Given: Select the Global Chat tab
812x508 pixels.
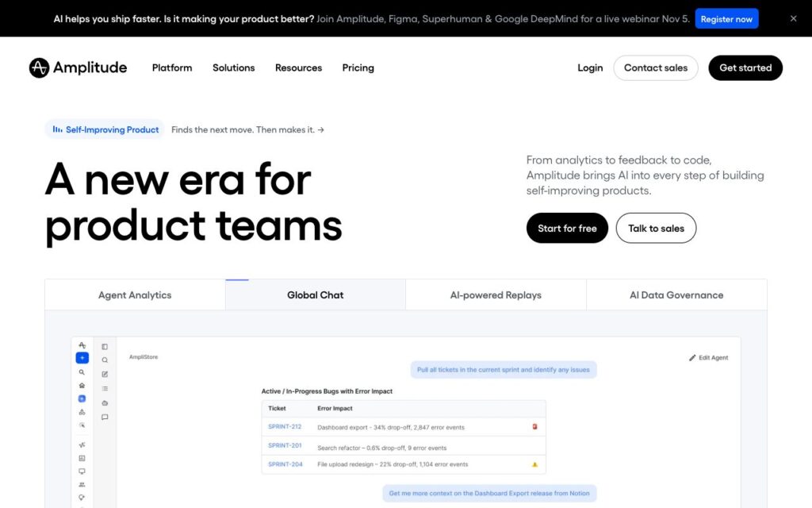Looking at the screenshot, I should point(316,295).
